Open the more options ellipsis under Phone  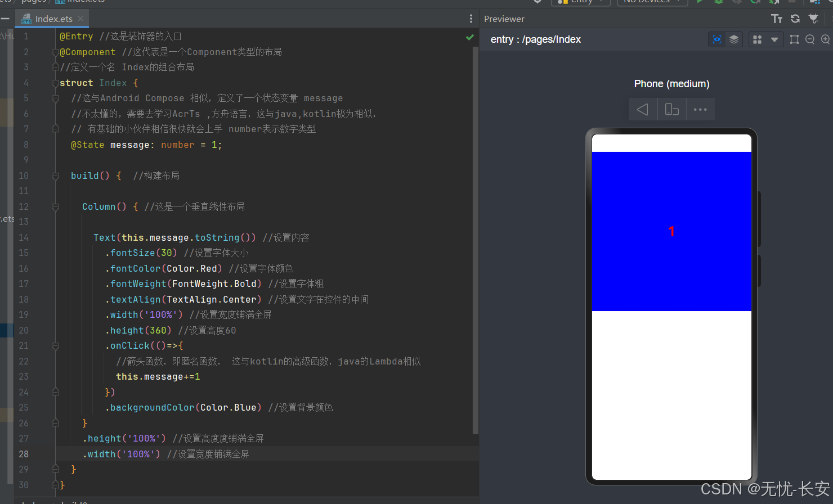pos(700,109)
